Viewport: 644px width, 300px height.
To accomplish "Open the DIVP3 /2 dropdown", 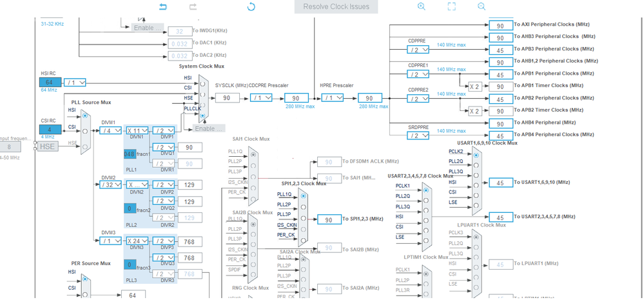I will (x=164, y=241).
